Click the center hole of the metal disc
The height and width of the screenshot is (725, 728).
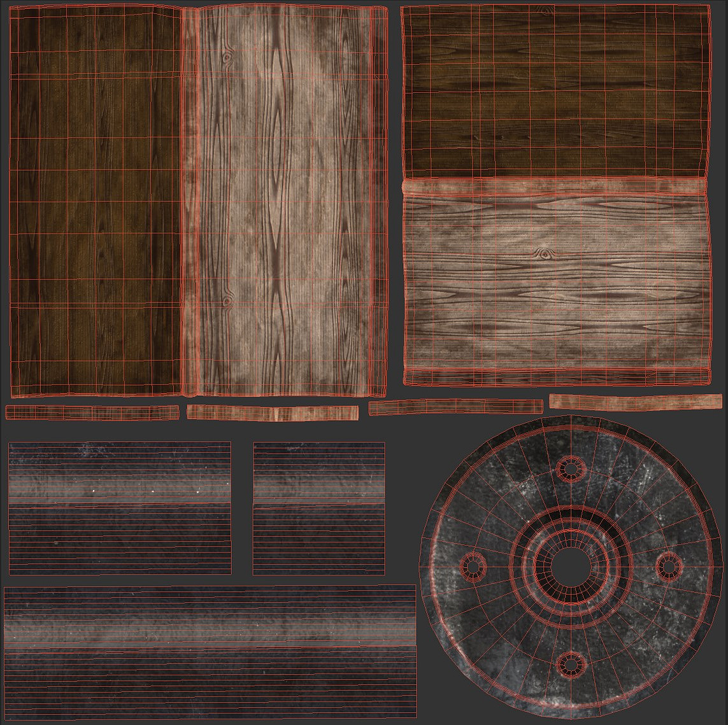571,567
